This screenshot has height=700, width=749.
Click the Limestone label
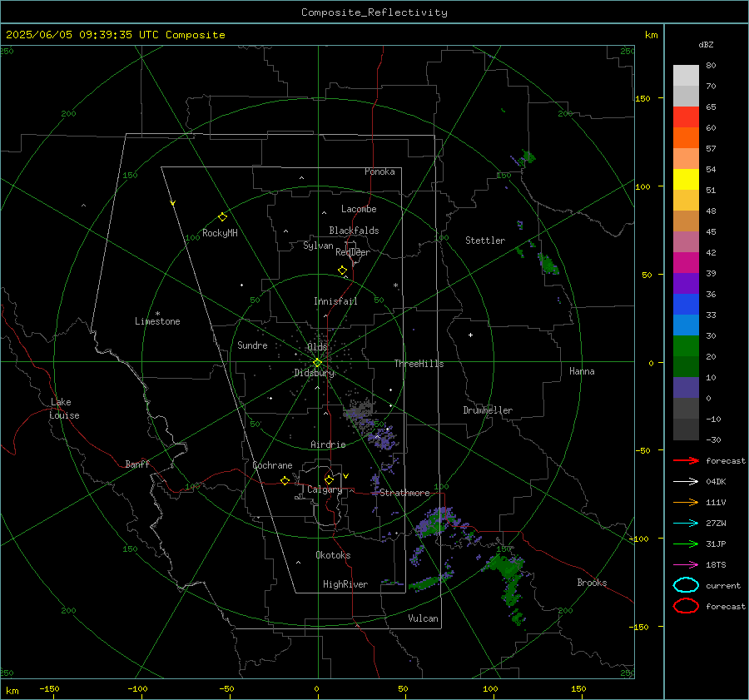157,321
